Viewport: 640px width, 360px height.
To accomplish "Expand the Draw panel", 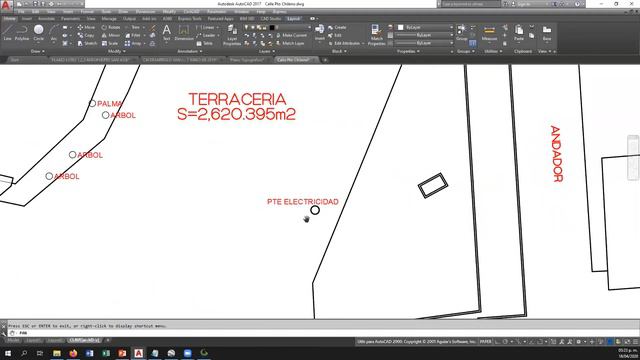I will [38, 51].
